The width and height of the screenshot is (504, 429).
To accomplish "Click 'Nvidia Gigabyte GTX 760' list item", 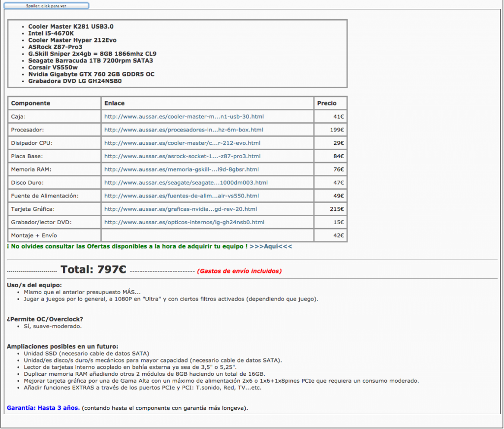I will pyautogui.click(x=91, y=74).
